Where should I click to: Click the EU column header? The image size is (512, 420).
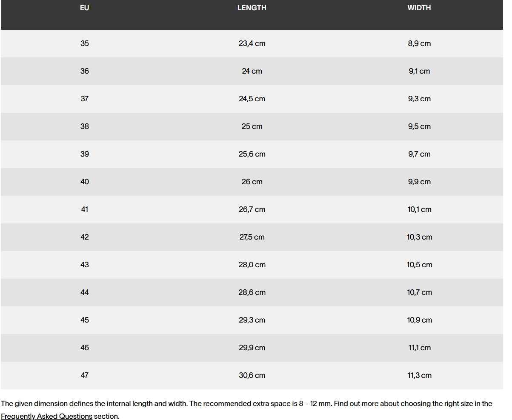point(85,8)
